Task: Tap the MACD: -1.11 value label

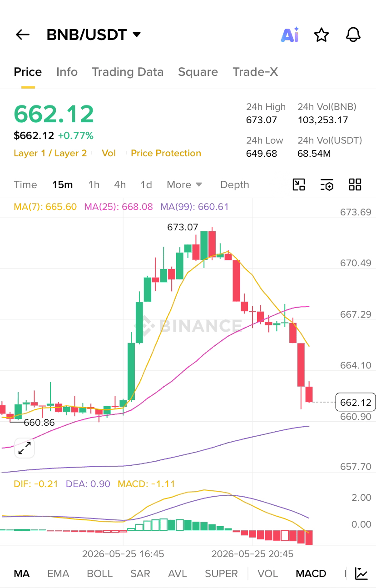Action: point(146,484)
